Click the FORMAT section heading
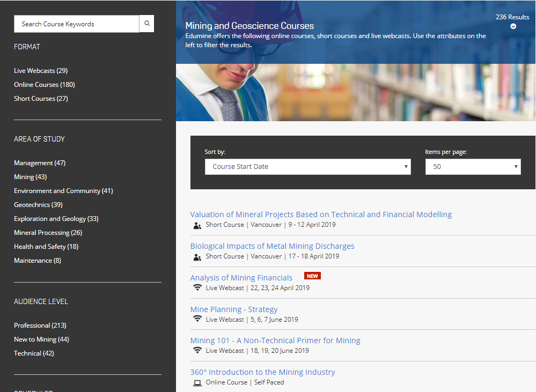The image size is (536, 392). click(27, 47)
